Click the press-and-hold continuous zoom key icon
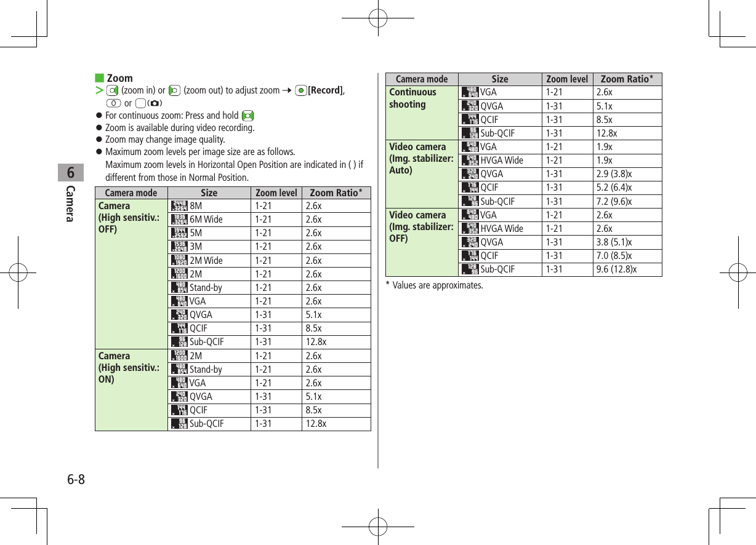Image resolution: width=756 pixels, height=545 pixels. point(248,116)
